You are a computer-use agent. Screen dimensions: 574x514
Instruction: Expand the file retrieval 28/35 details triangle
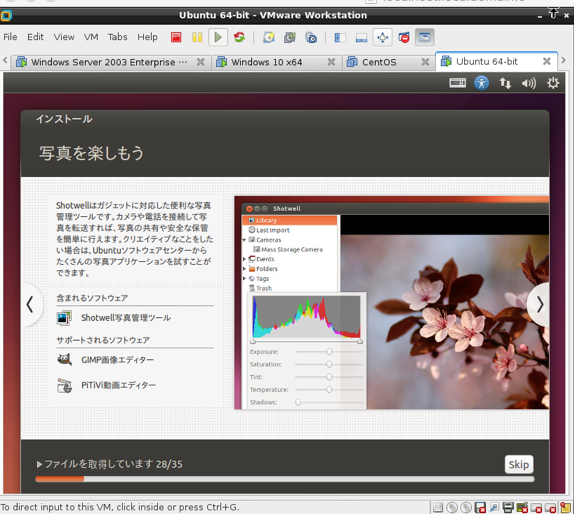[39, 465]
